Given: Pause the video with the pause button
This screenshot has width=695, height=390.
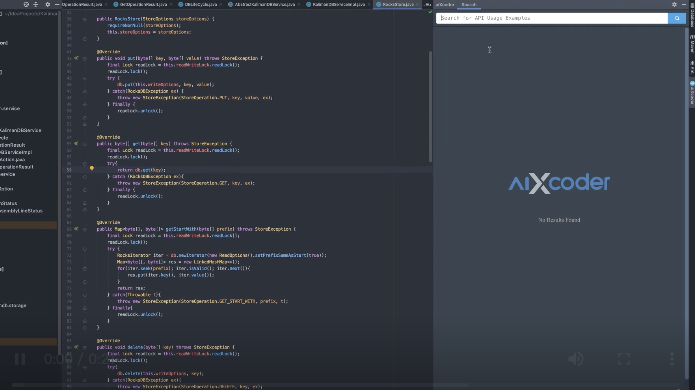Looking at the screenshot, I should click(20, 359).
